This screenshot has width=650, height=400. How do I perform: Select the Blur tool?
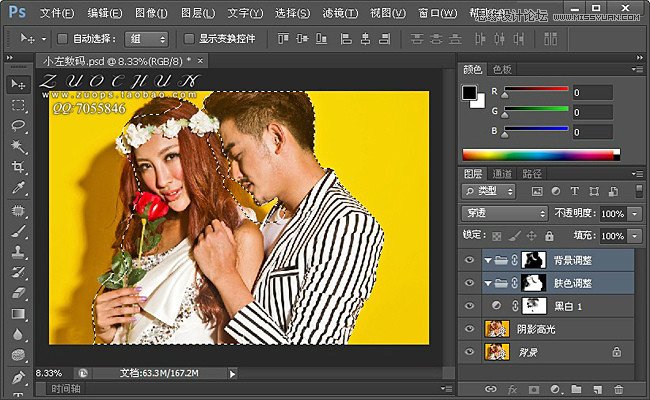click(18, 335)
